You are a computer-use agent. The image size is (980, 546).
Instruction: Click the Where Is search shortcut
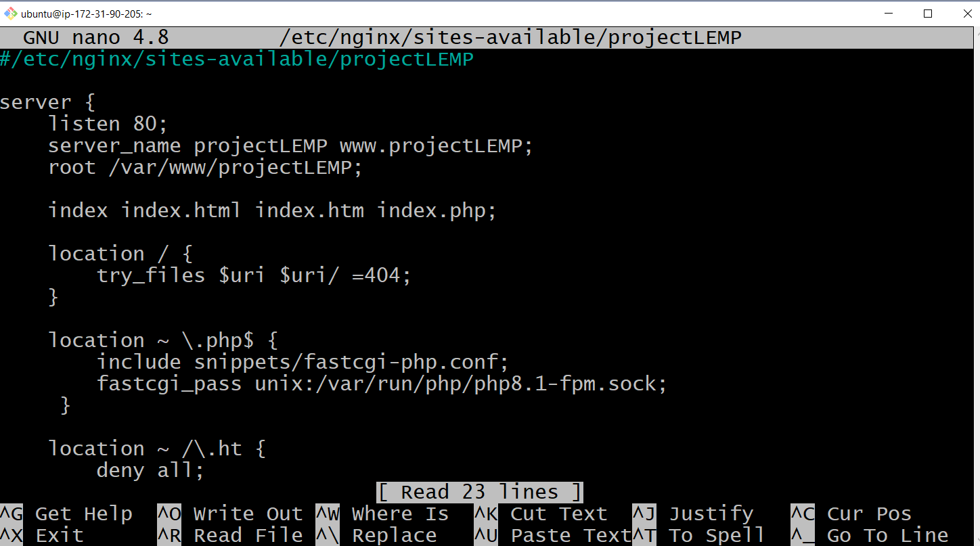point(400,513)
